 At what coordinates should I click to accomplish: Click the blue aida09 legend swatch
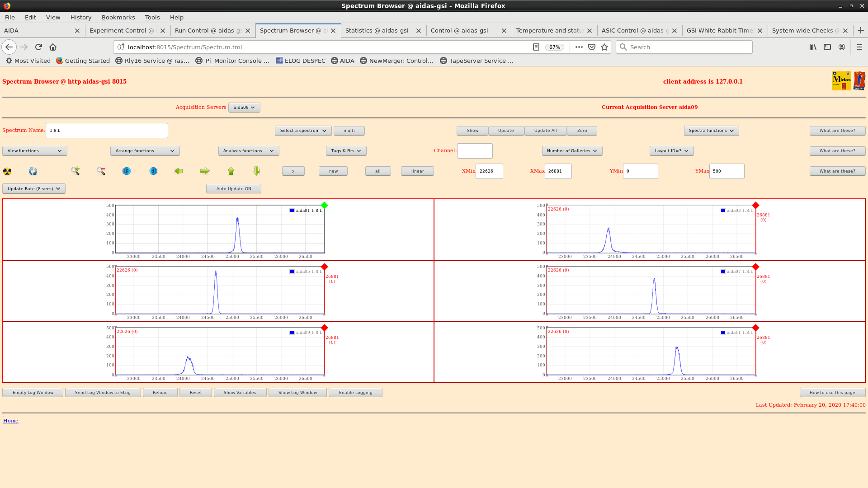[292, 333]
